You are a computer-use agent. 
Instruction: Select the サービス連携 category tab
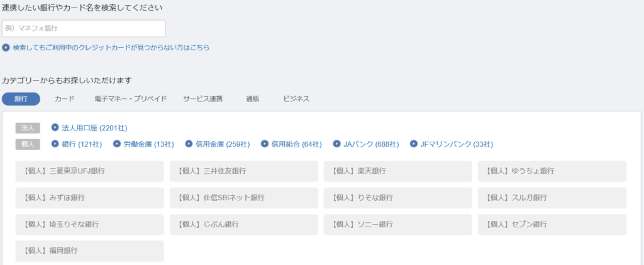coord(203,99)
